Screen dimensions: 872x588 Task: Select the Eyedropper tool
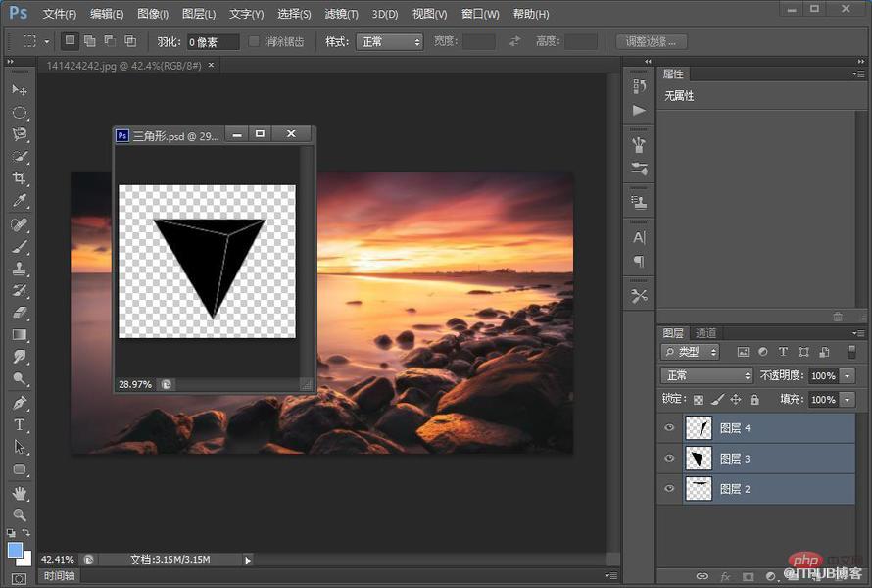coord(20,200)
